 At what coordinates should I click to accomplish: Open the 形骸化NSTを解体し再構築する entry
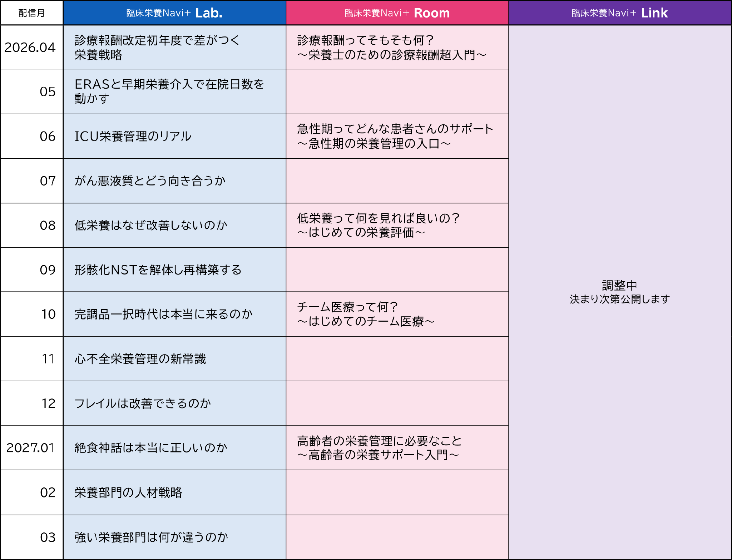tap(158, 270)
